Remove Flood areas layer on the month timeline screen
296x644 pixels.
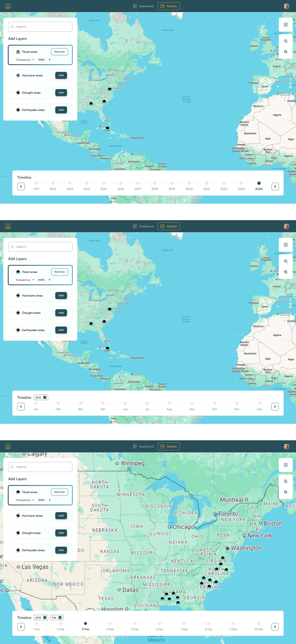(x=60, y=272)
